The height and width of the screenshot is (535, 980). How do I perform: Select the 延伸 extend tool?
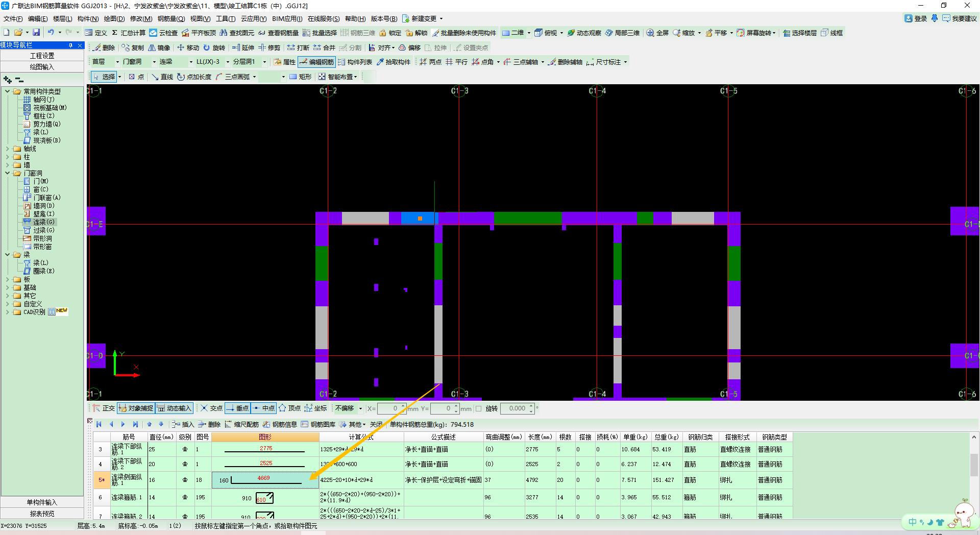pyautogui.click(x=243, y=47)
